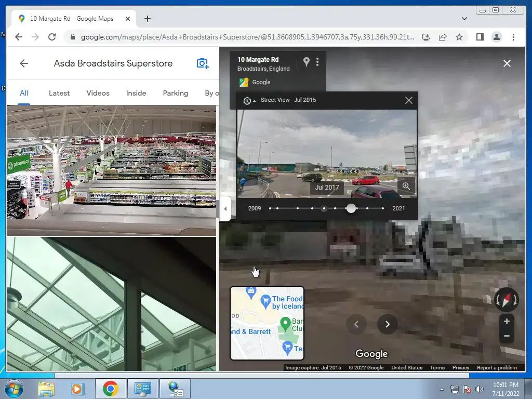Open the minimap thumbnail in Street View
532x399 pixels.
click(x=267, y=323)
